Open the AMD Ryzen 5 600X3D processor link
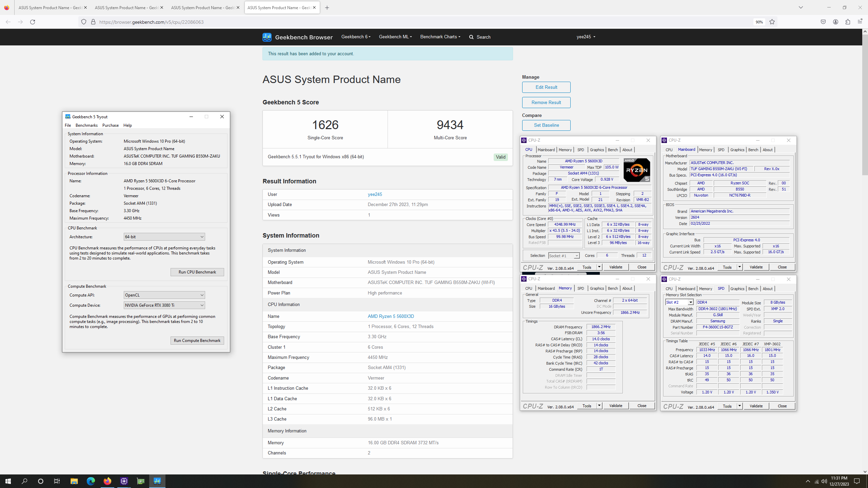Image resolution: width=868 pixels, height=488 pixels. tap(391, 316)
